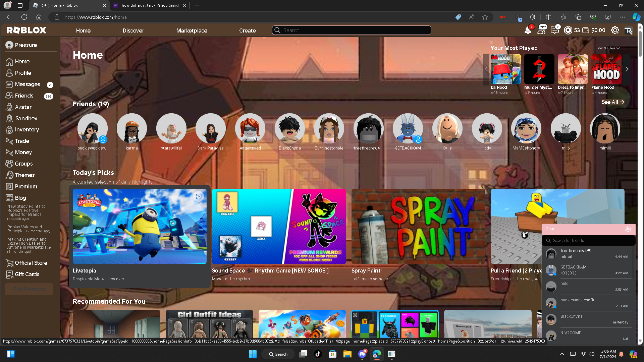Viewport: 644px width, 362px height.
Task: Open GETBACKKAM friend avatar
Action: pos(408,128)
